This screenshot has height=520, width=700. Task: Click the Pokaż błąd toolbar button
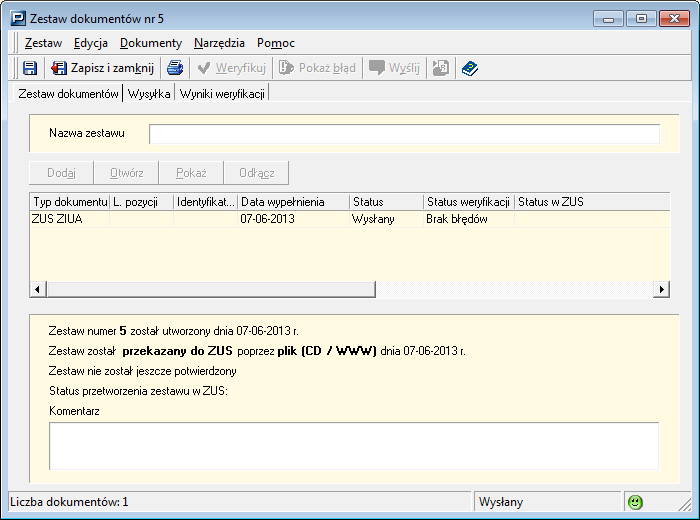point(317,68)
